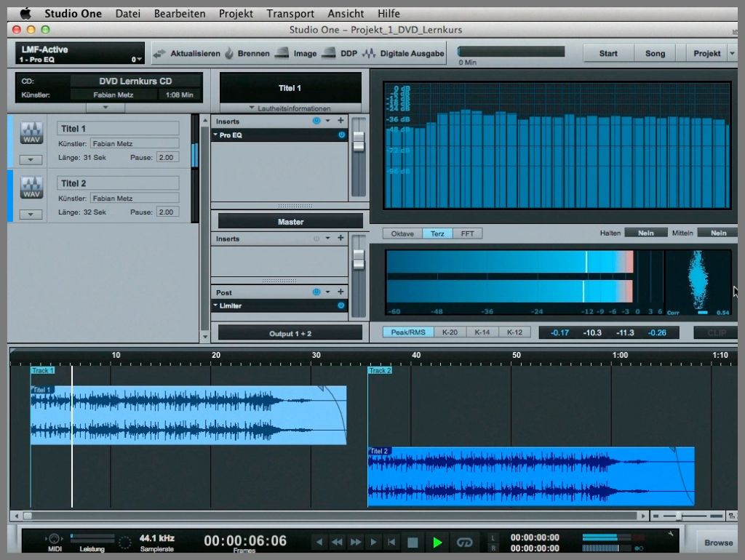745x560 pixels.
Task: Click the return to zero transport button
Action: tap(391, 542)
